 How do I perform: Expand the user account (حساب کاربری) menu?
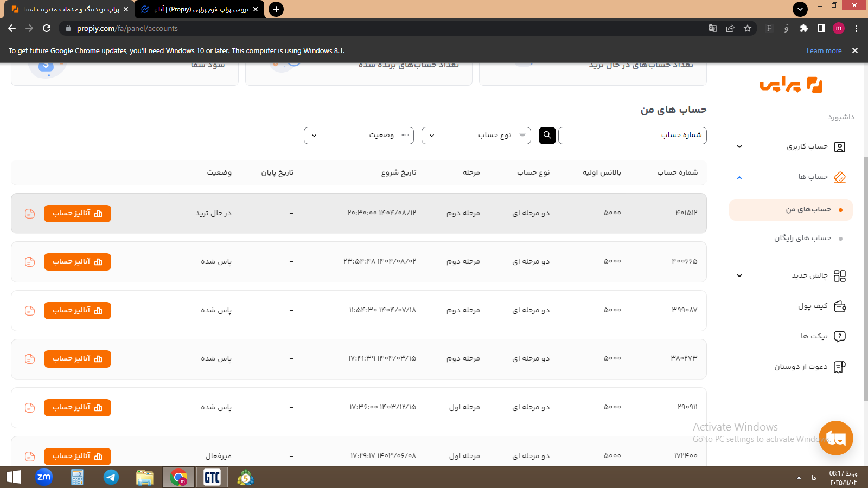pyautogui.click(x=739, y=147)
